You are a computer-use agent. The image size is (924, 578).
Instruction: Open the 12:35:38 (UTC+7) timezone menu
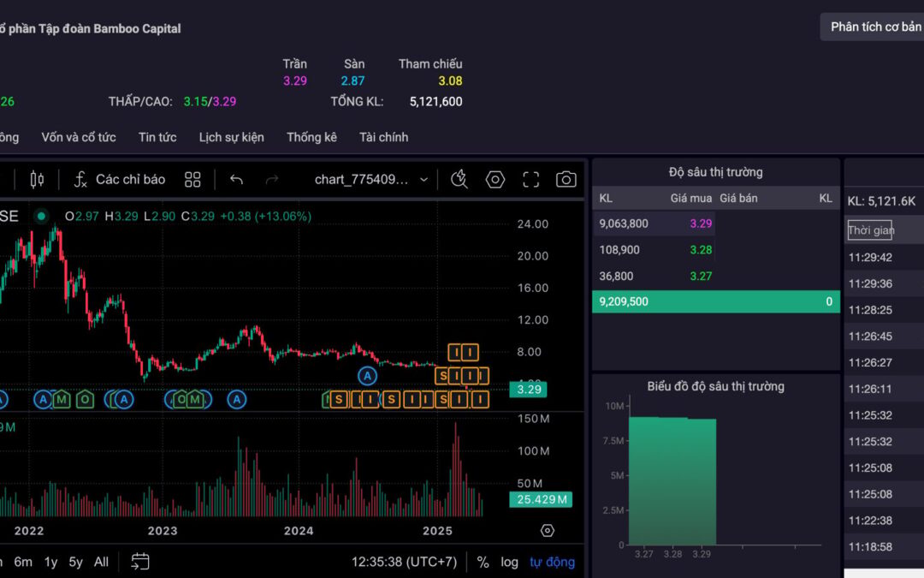pyautogui.click(x=404, y=563)
